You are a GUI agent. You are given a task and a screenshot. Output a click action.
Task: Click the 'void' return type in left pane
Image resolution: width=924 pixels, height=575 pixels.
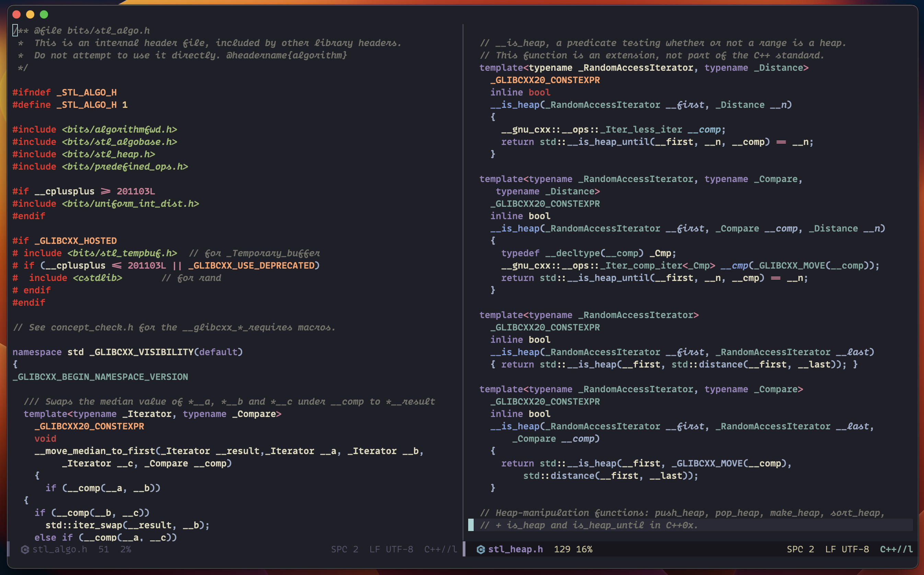[45, 439]
